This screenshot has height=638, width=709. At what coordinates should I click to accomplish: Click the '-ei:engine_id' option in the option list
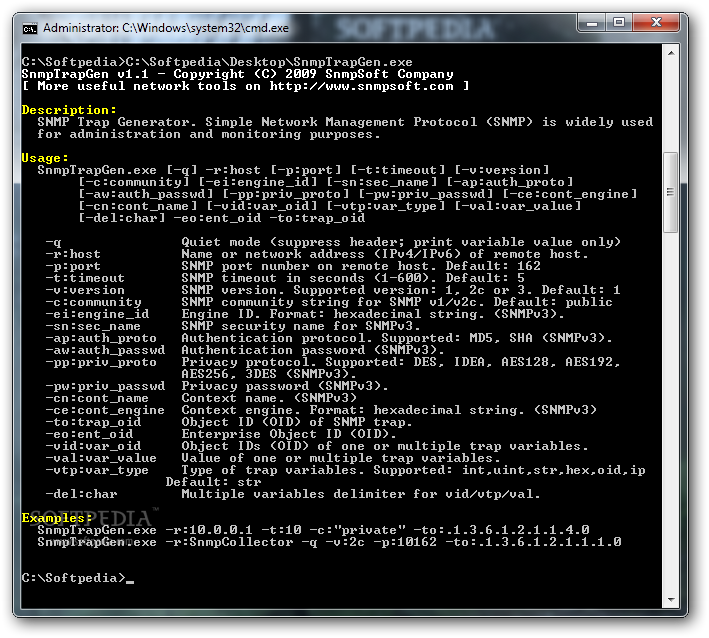pos(97,314)
